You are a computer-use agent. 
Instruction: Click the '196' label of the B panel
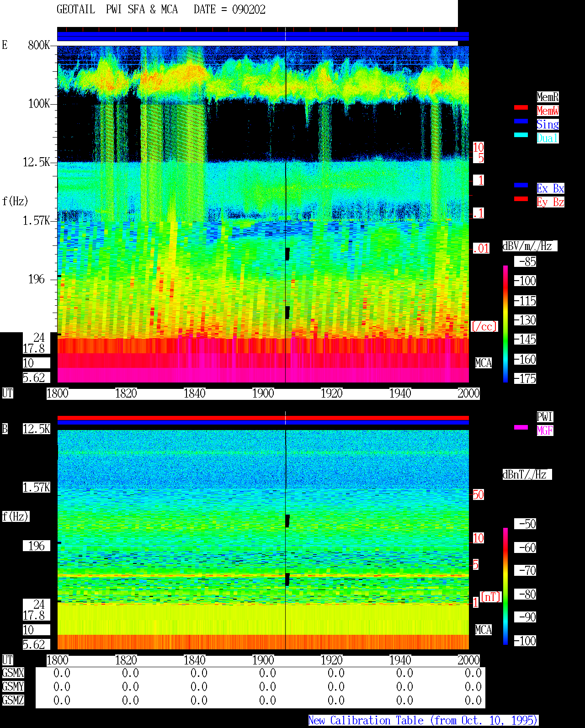(37, 546)
